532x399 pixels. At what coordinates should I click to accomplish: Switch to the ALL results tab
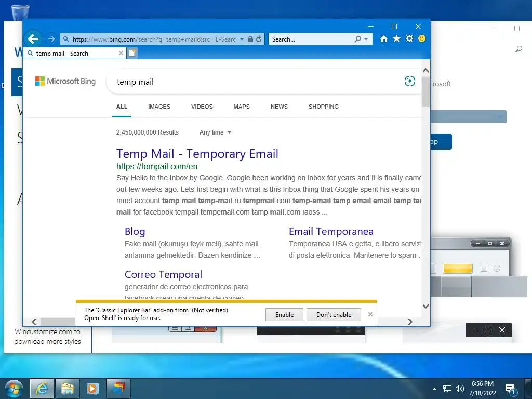(x=122, y=107)
